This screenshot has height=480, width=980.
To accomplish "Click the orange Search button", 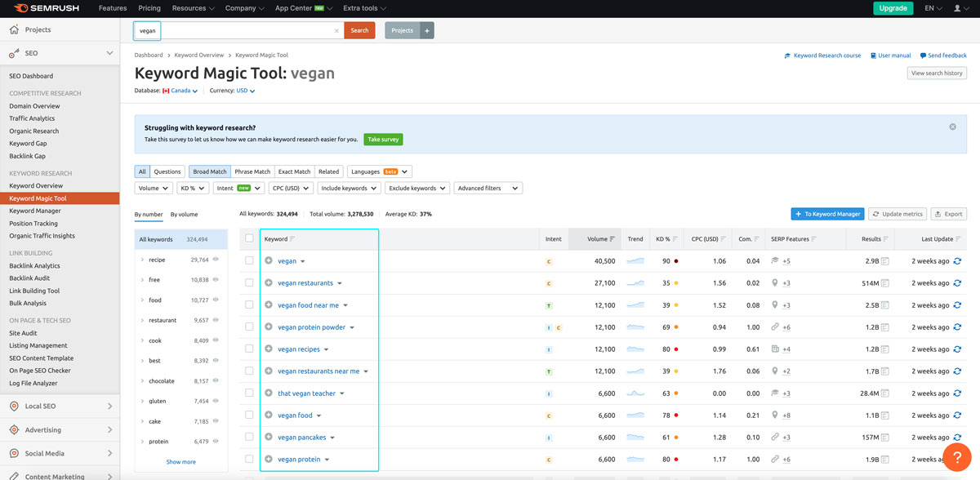I will [359, 30].
